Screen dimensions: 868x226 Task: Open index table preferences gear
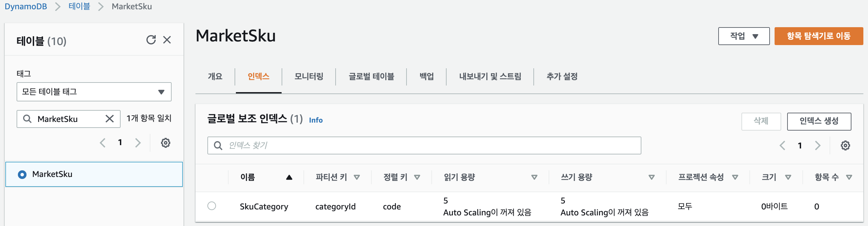coord(845,145)
